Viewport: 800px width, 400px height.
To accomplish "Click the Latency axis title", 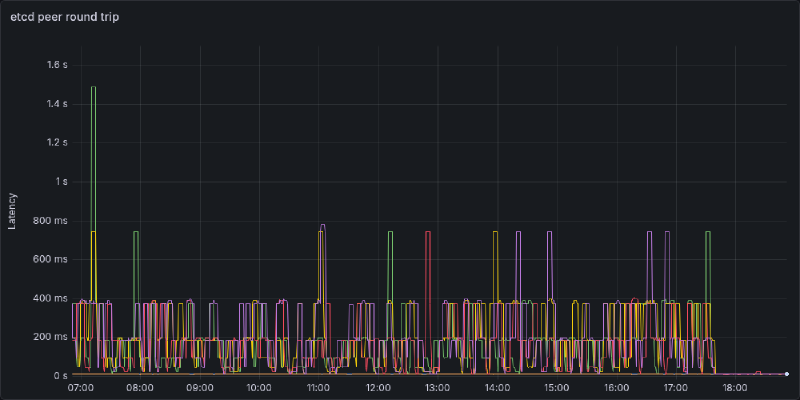I will click(13, 211).
